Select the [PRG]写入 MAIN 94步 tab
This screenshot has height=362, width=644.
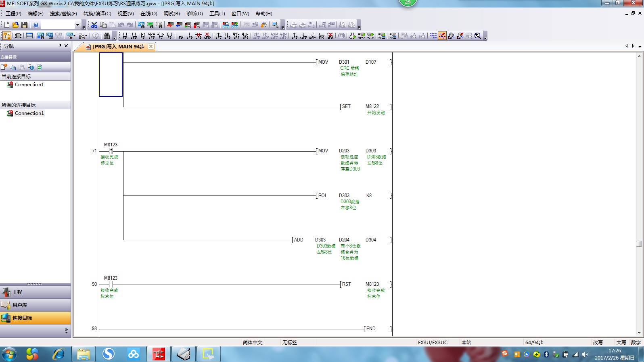[x=118, y=47]
